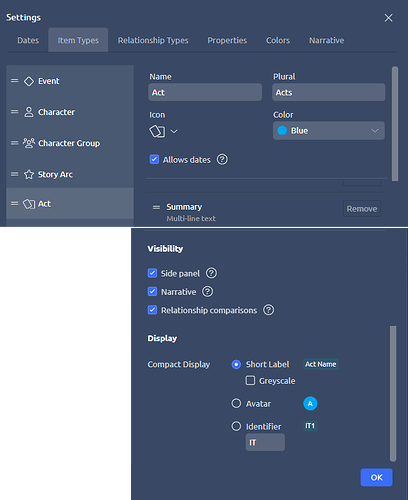Confirm settings with the OK button

[376, 477]
